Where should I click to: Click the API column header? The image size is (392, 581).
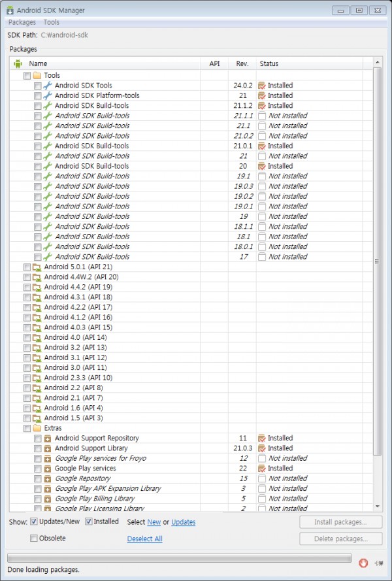click(x=214, y=64)
